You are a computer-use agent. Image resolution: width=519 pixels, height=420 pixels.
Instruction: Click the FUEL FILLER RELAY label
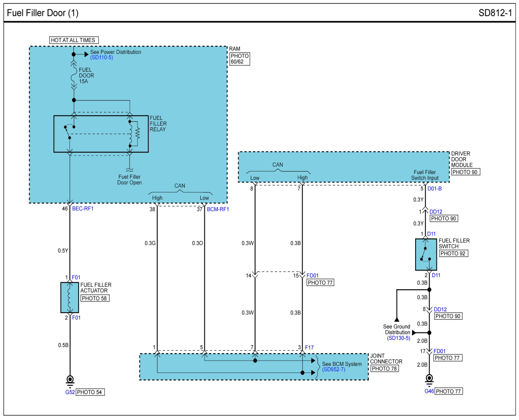158,124
